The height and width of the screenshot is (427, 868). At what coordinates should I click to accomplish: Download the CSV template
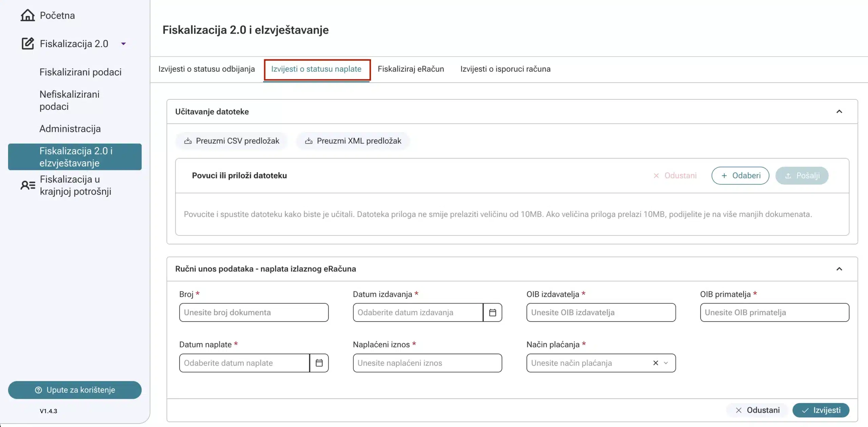232,141
